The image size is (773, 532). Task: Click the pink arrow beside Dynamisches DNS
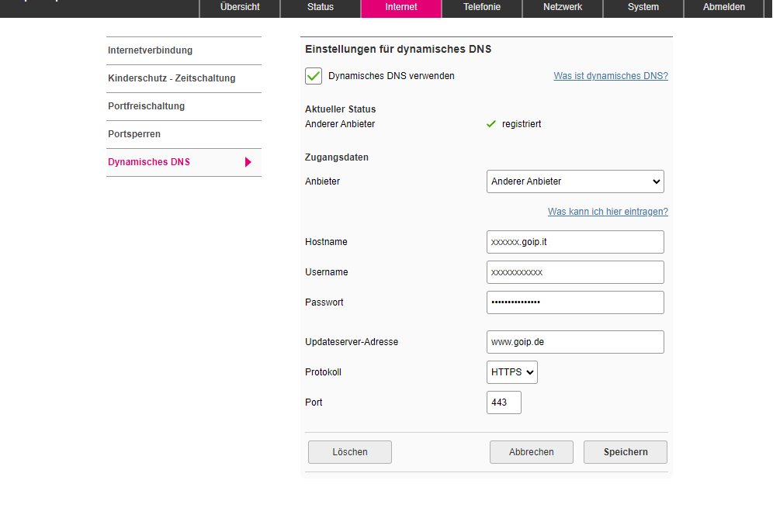tap(248, 162)
